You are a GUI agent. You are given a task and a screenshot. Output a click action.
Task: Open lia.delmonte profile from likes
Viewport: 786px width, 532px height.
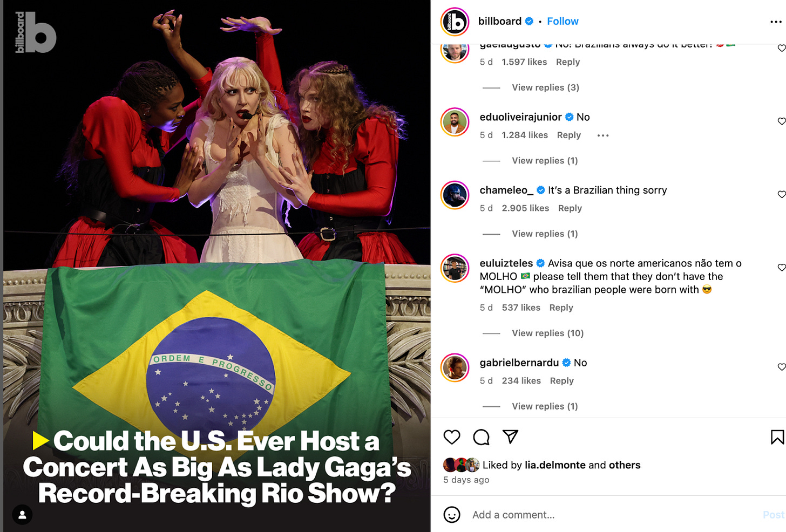tap(555, 465)
